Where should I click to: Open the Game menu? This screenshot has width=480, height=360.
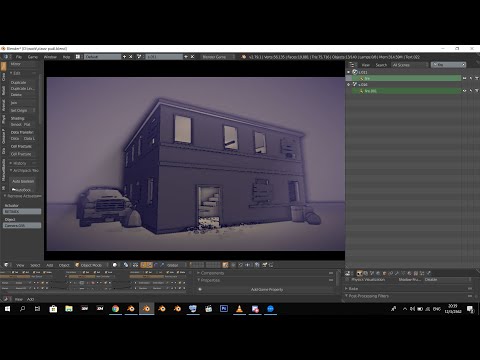(33, 57)
